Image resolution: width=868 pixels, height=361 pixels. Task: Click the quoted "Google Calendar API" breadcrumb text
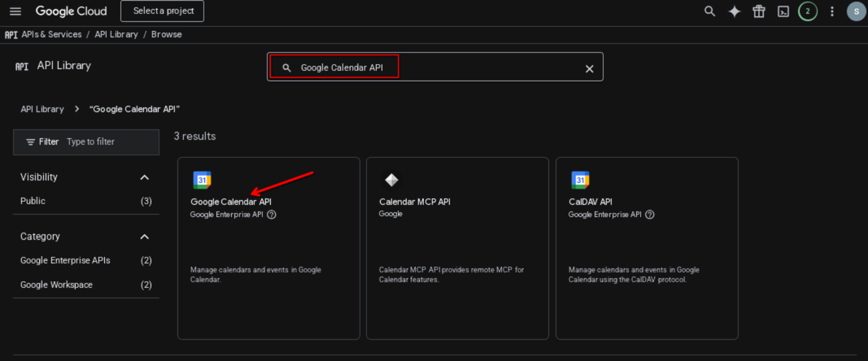pos(135,109)
